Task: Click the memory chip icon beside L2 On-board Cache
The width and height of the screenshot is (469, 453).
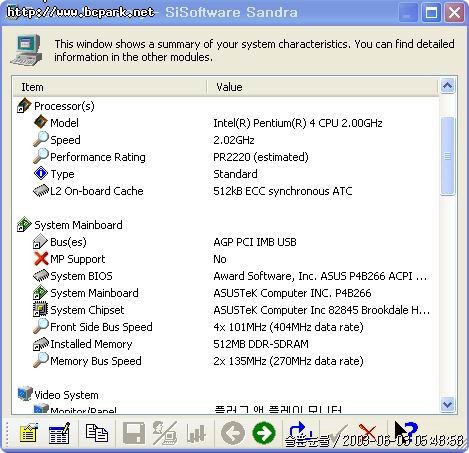Action: [x=41, y=191]
